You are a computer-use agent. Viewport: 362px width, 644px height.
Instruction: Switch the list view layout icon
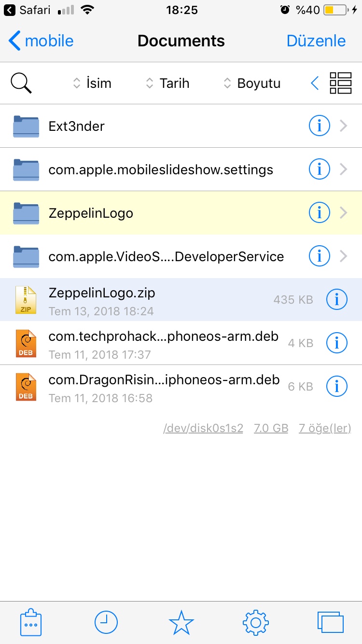[340, 83]
